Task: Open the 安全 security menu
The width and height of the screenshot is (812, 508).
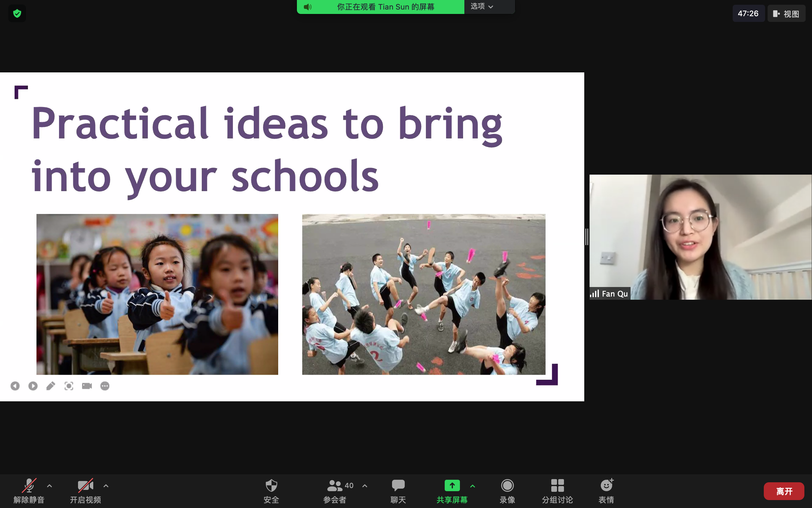Action: point(271,491)
